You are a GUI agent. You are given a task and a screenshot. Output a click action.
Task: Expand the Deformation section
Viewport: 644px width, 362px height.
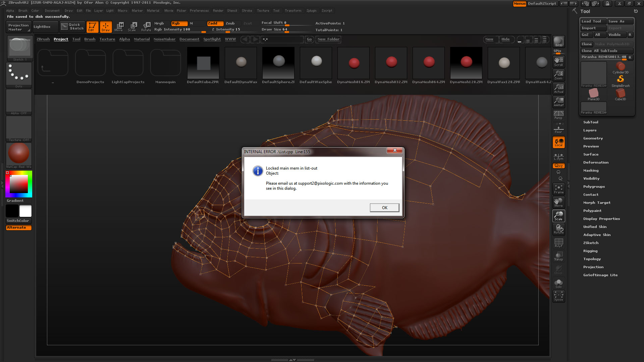[x=596, y=163]
